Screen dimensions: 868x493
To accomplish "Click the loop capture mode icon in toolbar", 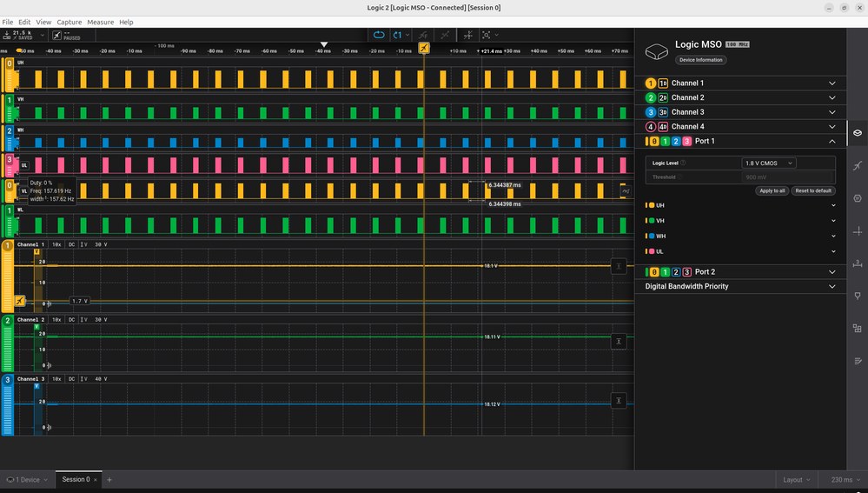I will pos(379,35).
